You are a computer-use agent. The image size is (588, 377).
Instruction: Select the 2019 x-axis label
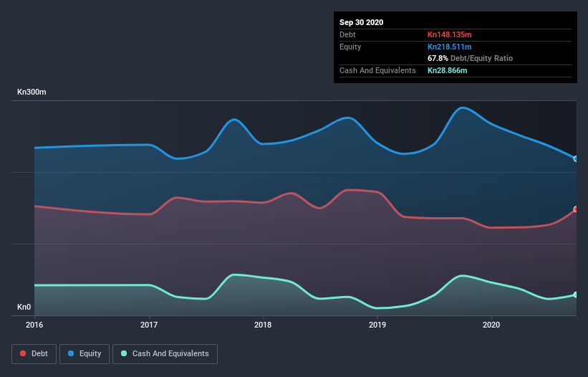click(377, 325)
